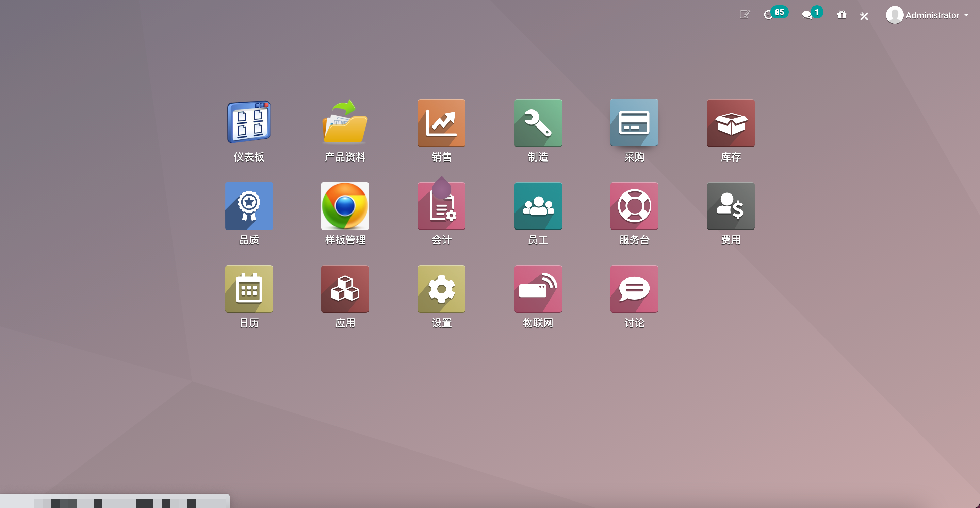The height and width of the screenshot is (508, 980).
Task: Click the 产品资料 label text
Action: point(345,157)
